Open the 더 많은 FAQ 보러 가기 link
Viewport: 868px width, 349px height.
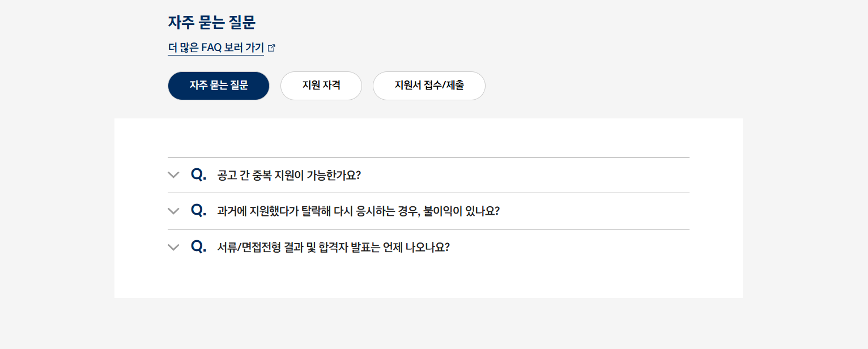point(215,48)
